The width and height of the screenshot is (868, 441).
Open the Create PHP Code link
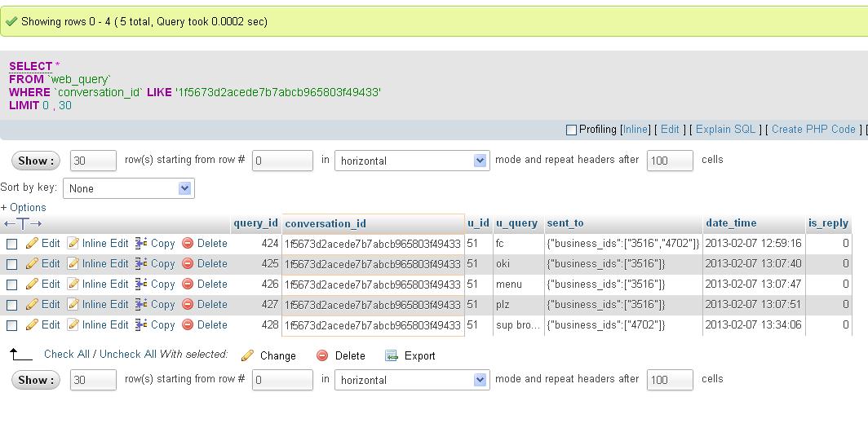(x=814, y=130)
